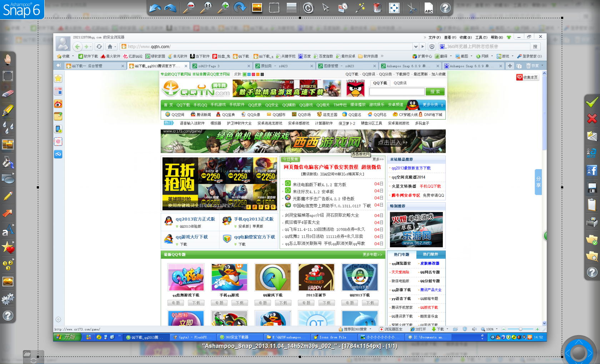
Task: Choose the eraser tool
Action: [8, 94]
